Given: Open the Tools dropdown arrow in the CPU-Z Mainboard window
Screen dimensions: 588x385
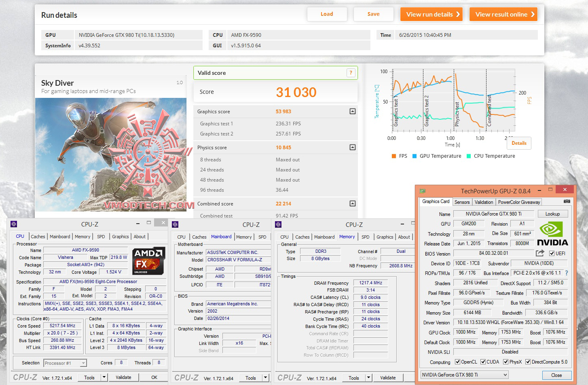Looking at the screenshot, I should tap(266, 378).
